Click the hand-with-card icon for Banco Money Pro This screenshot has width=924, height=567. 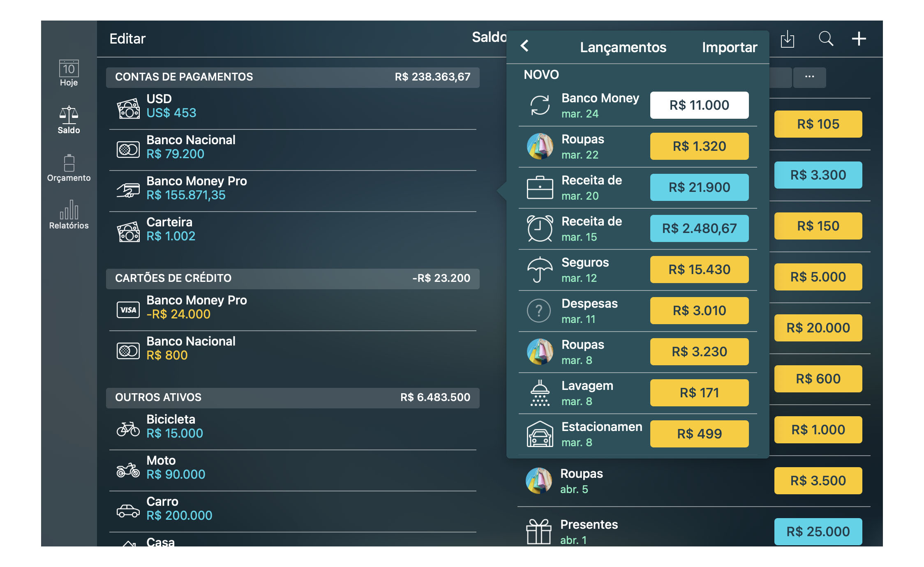128,191
